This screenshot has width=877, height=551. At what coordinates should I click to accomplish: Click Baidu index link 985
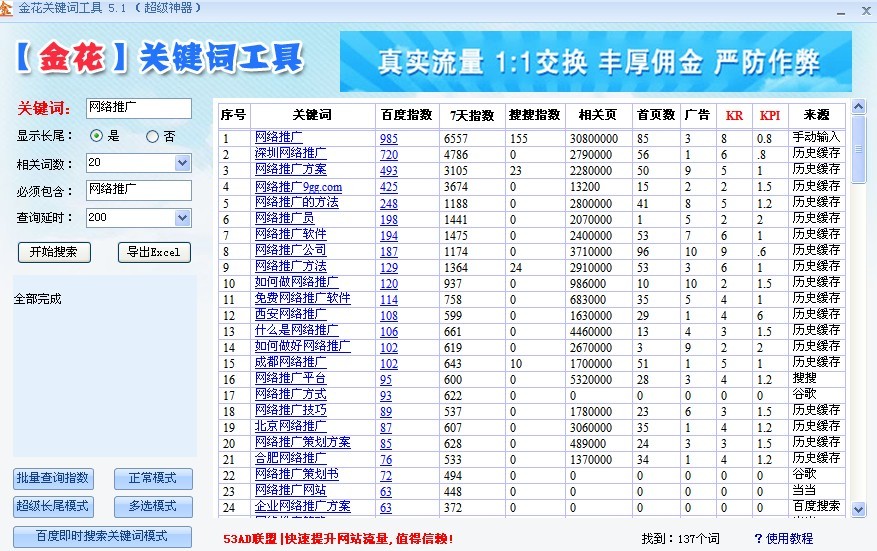coord(388,139)
